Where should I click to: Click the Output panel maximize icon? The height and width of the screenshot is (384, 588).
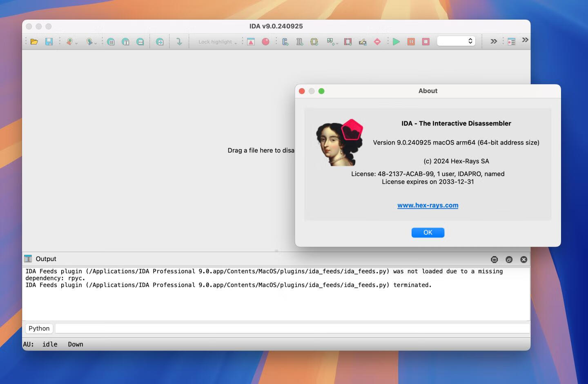pyautogui.click(x=494, y=259)
